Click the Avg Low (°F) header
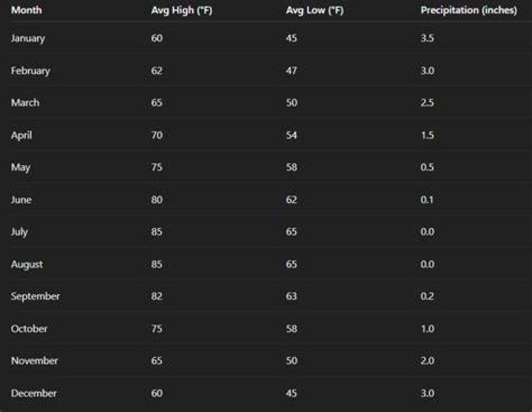 tap(315, 10)
